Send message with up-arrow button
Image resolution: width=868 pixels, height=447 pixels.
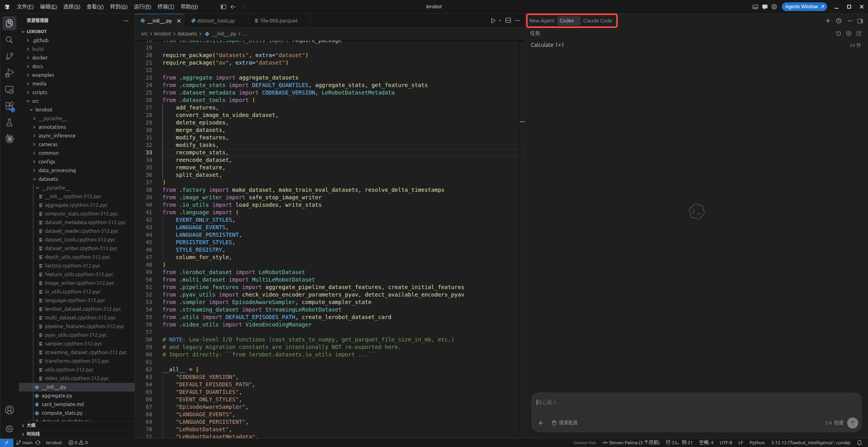tap(852, 423)
